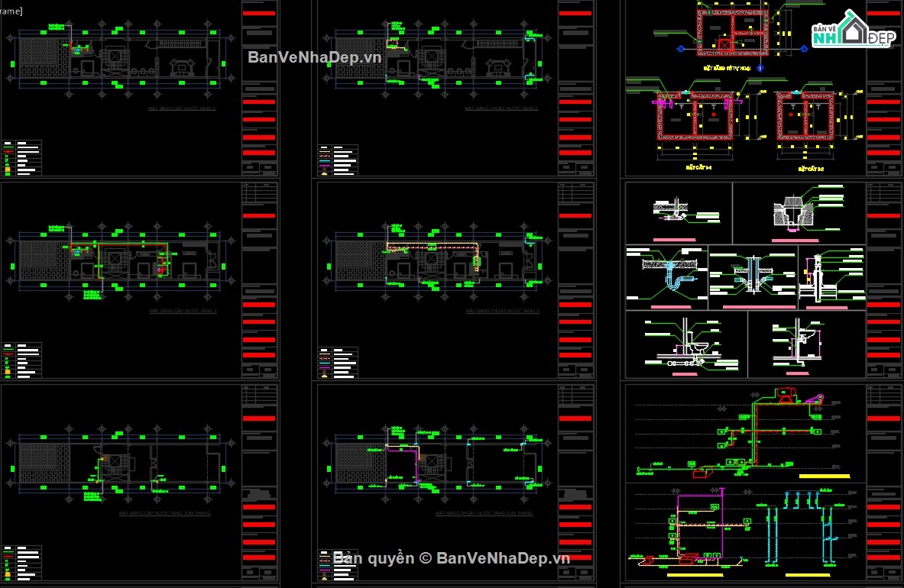Select the stair core symbol in floor 2 supply plan
The height and width of the screenshot is (588, 904).
pos(115,58)
